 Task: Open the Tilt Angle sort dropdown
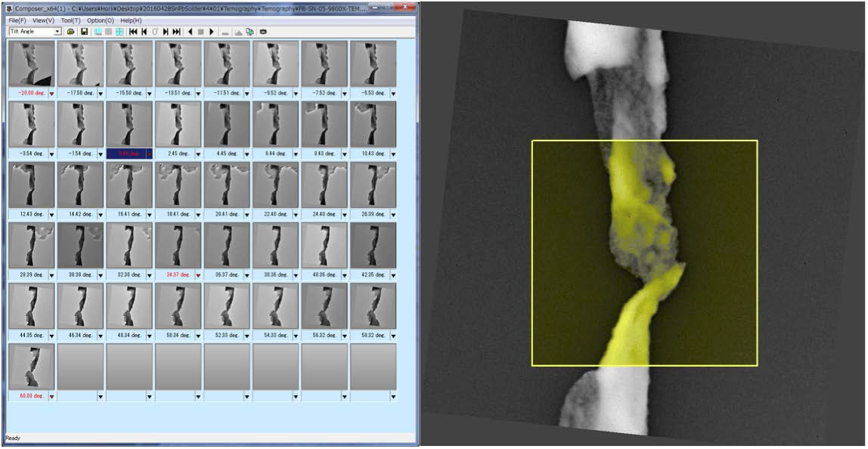pyautogui.click(x=57, y=29)
